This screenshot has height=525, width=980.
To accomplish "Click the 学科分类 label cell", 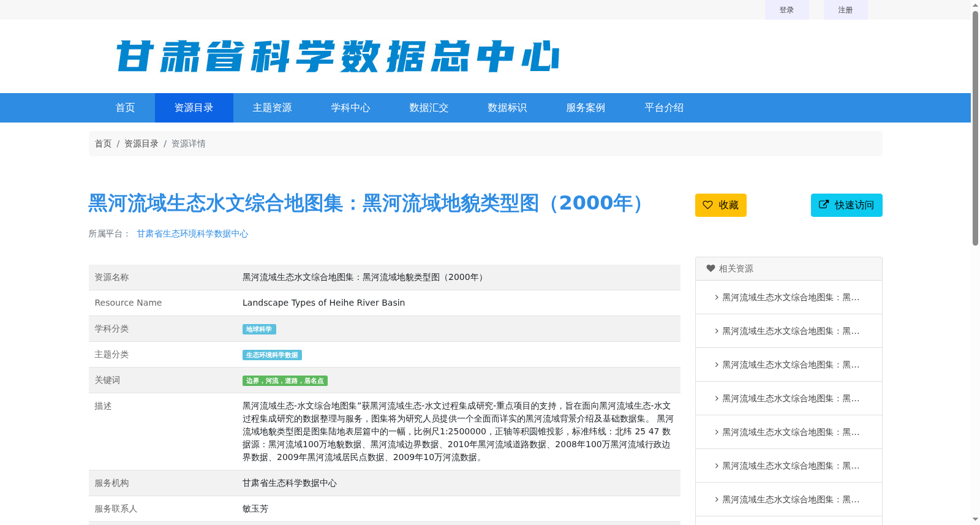I will tap(162, 329).
